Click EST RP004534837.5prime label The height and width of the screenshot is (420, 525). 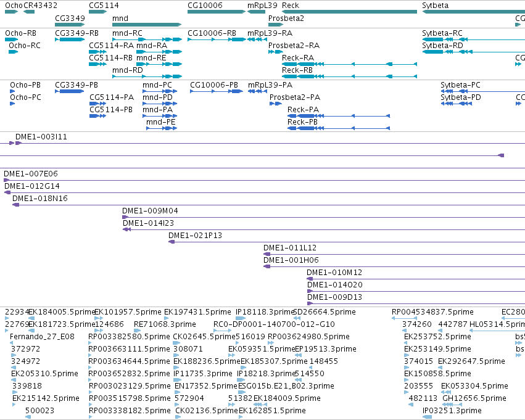coord(432,312)
